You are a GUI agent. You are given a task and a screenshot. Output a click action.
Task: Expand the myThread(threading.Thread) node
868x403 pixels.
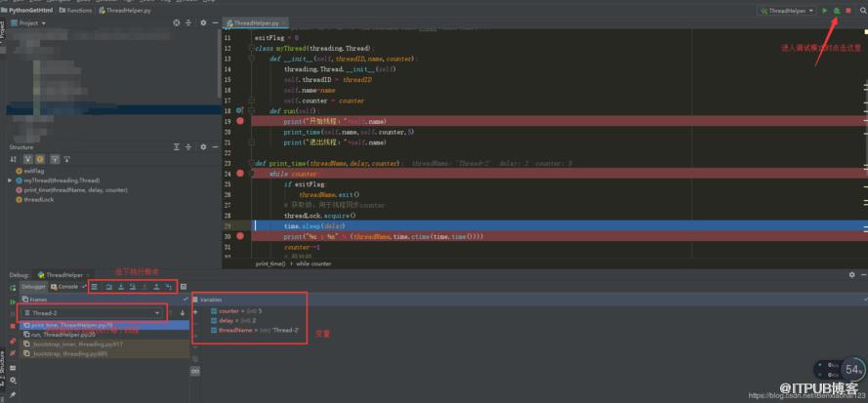(x=10, y=181)
